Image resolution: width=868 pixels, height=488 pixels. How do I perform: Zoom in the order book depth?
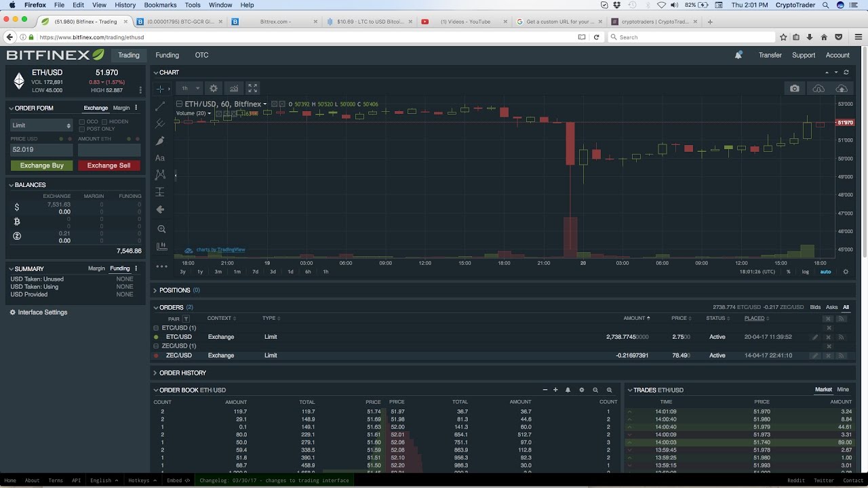pos(610,390)
